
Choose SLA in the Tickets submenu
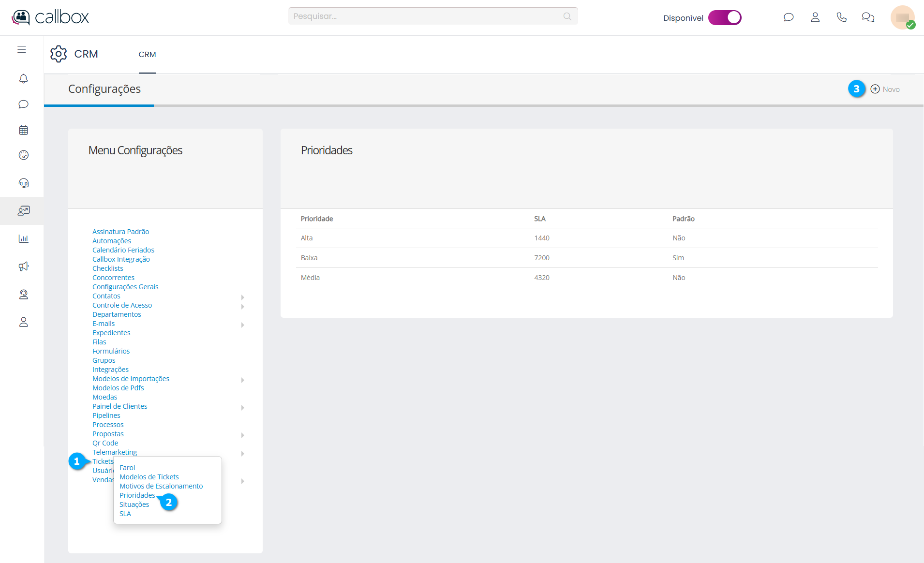pyautogui.click(x=125, y=514)
